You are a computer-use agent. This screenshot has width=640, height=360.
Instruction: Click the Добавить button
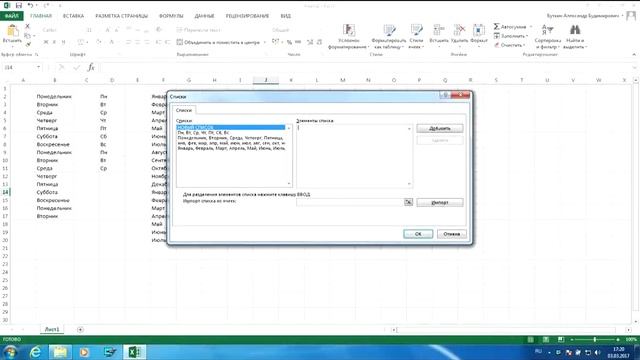click(440, 129)
